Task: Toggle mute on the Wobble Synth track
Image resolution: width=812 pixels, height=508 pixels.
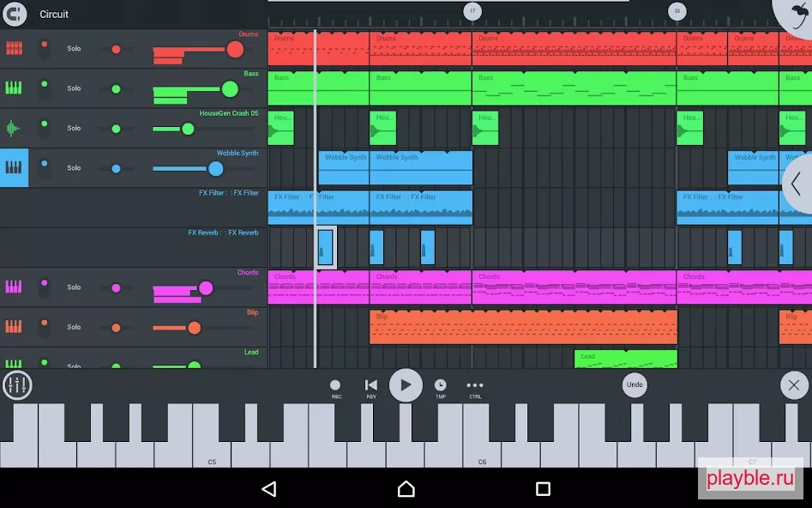Action: click(45, 168)
